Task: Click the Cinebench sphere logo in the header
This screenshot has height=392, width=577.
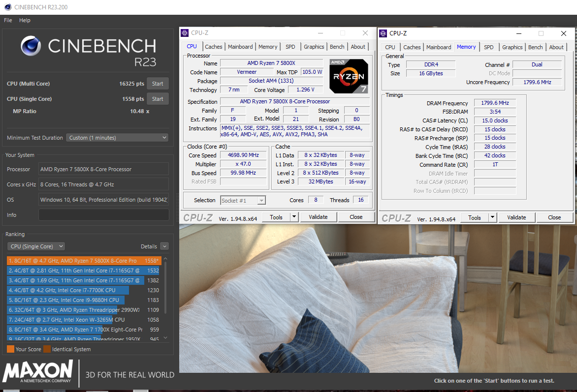Action: tap(31, 46)
